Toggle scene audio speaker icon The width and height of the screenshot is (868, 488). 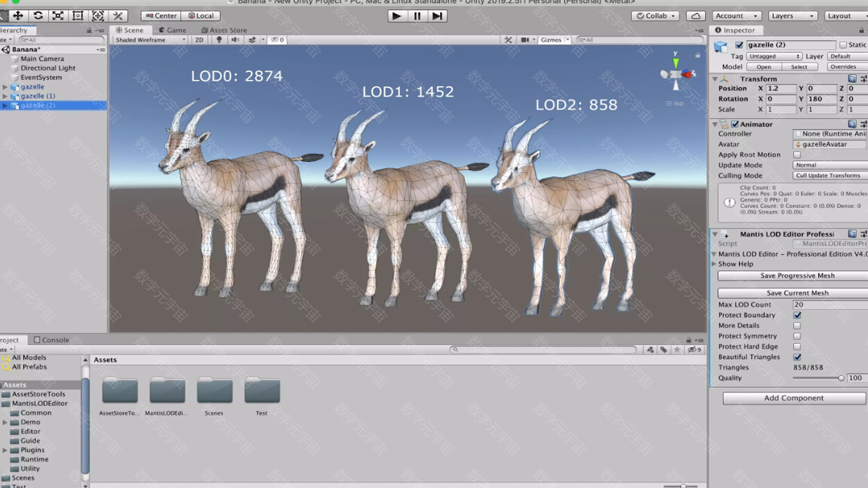tap(235, 40)
